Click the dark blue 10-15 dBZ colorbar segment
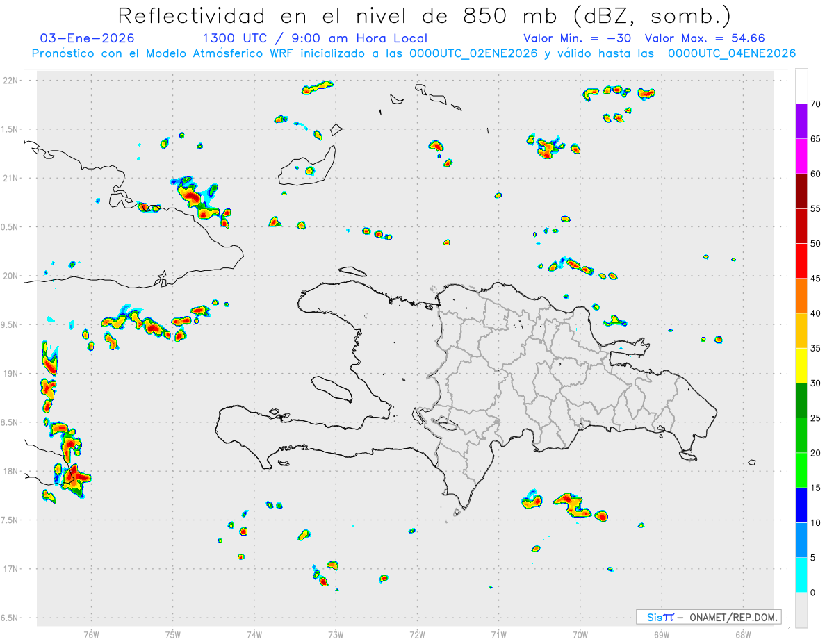 click(801, 505)
